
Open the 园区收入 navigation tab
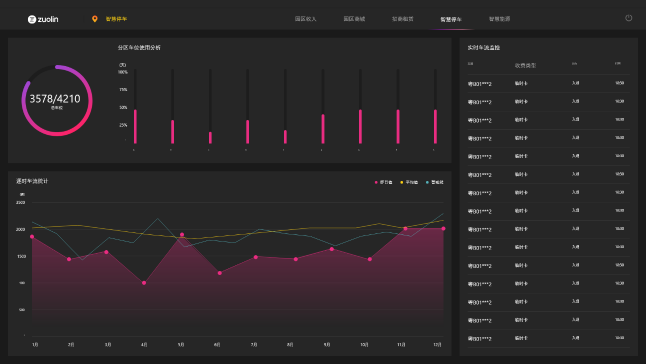(305, 19)
